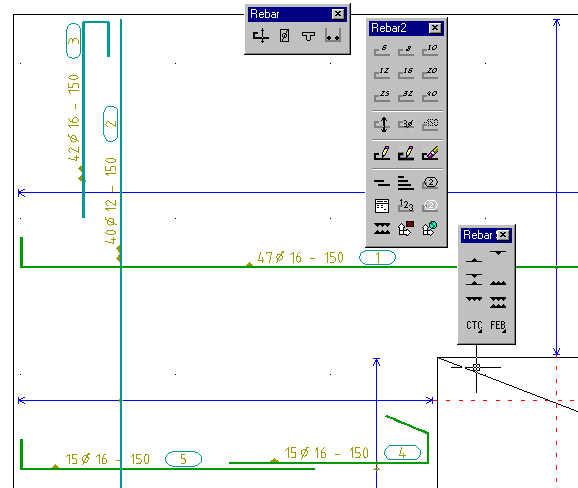Click the stirrup section icon in Rebar toolbar

pos(284,36)
